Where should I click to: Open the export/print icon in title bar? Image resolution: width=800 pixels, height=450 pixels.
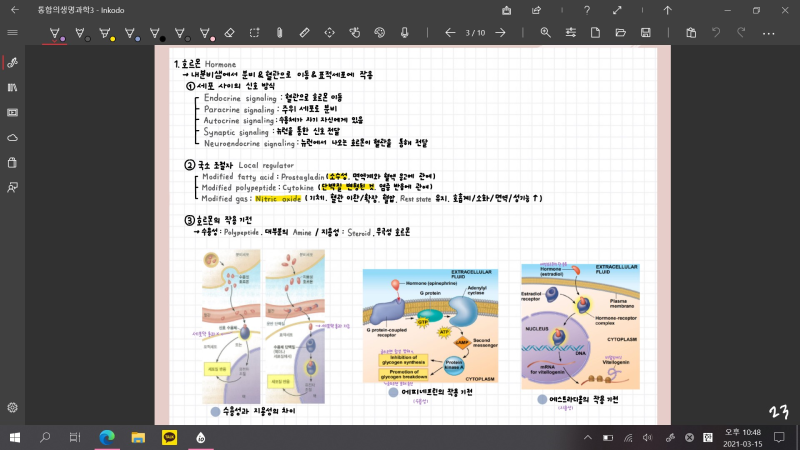tap(507, 10)
